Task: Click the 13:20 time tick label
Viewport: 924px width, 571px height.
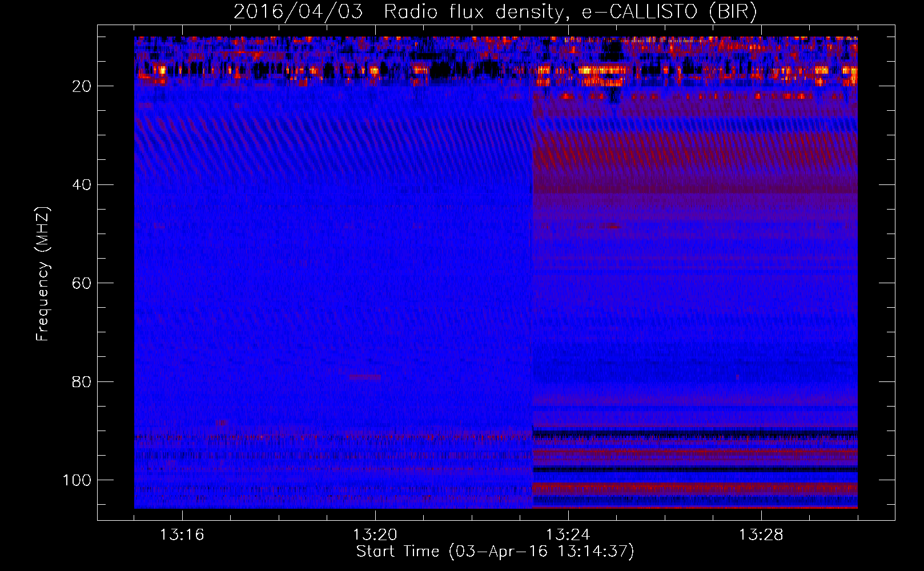Action: 375,535
